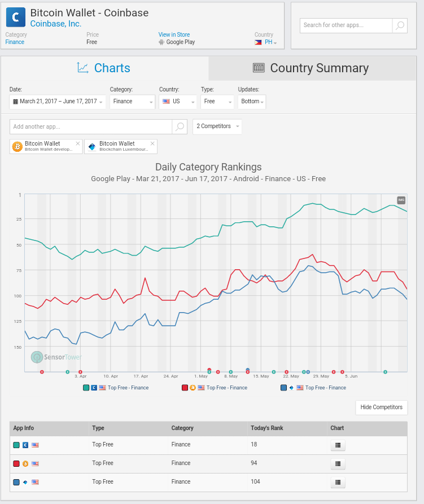
Task: Remove the Blockchain Luxembourg competitor chip
Action: [x=152, y=143]
